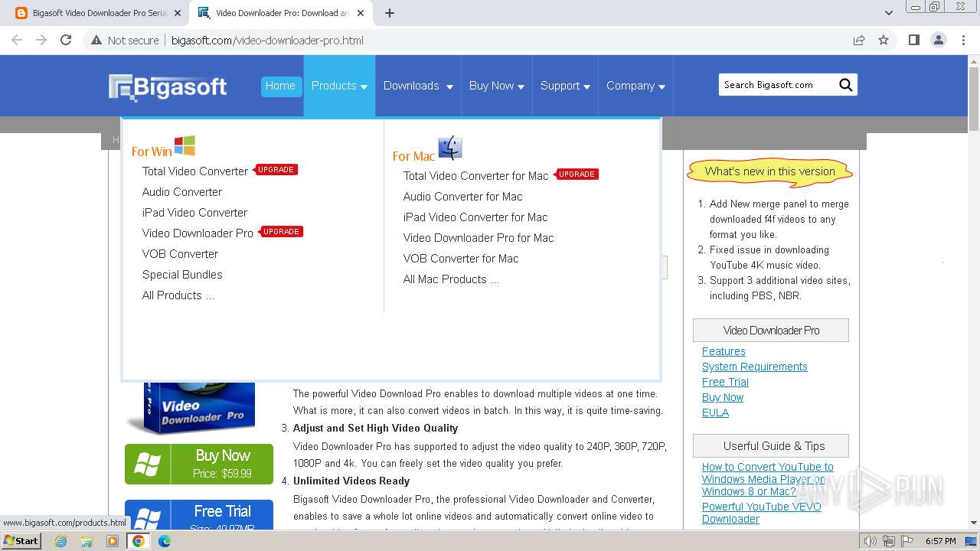Screen dimensions: 980x551
Task: Select Total Video Converter for Windows
Action: coord(195,171)
